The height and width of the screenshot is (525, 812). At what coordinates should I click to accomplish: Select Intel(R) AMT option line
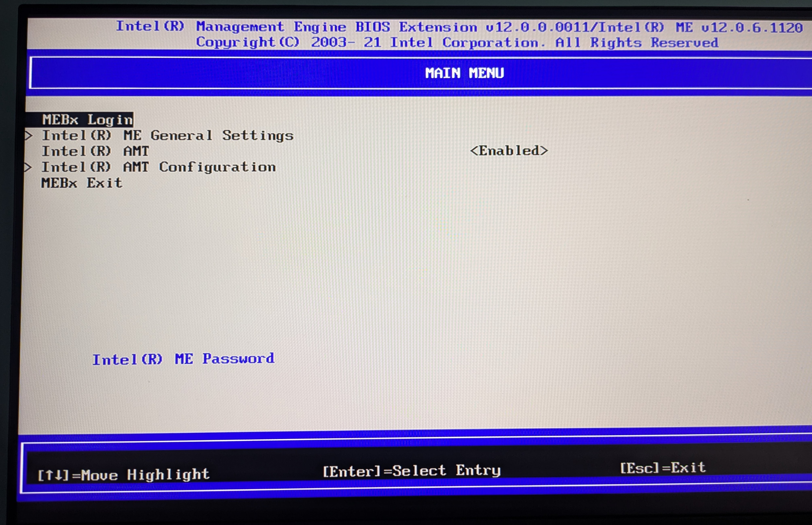tap(95, 151)
